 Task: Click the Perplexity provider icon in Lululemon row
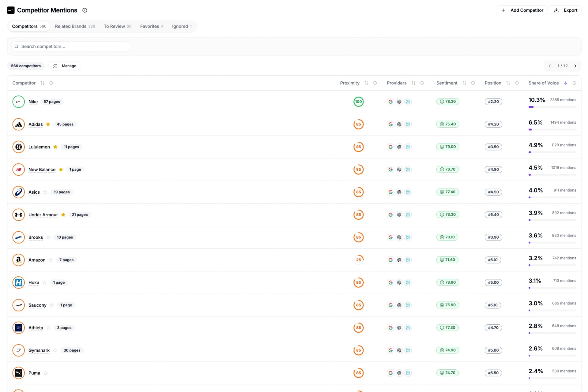click(x=408, y=147)
